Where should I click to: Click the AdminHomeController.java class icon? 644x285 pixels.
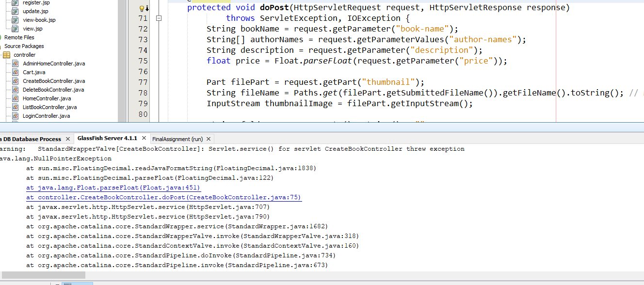[x=15, y=63]
